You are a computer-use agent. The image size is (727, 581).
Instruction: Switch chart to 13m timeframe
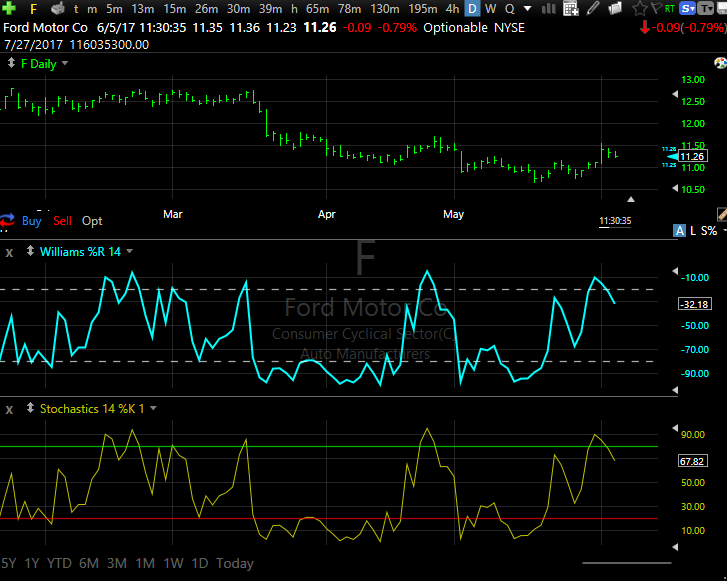click(x=142, y=9)
